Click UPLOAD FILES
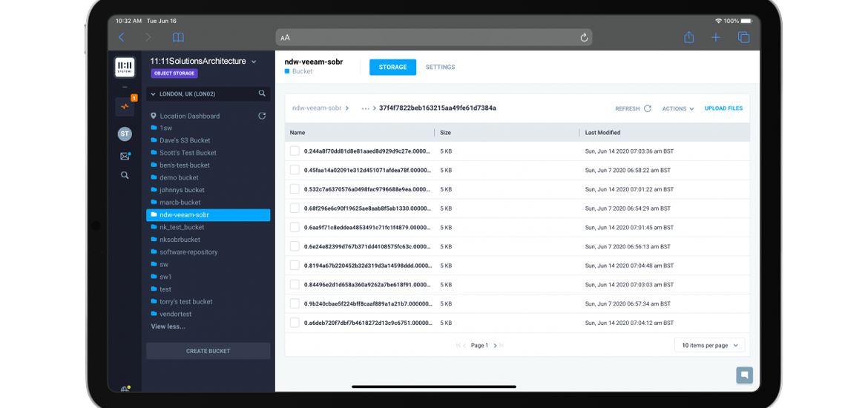 coord(723,108)
